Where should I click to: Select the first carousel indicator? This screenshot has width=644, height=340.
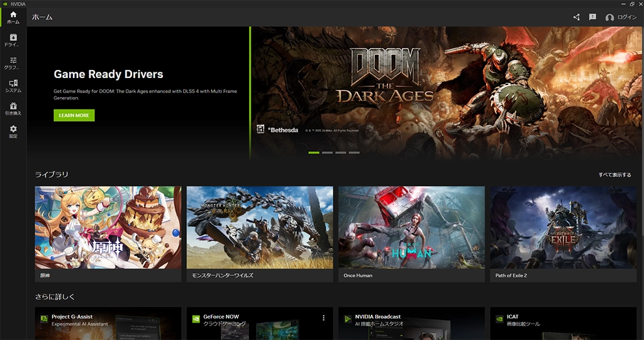[314, 152]
